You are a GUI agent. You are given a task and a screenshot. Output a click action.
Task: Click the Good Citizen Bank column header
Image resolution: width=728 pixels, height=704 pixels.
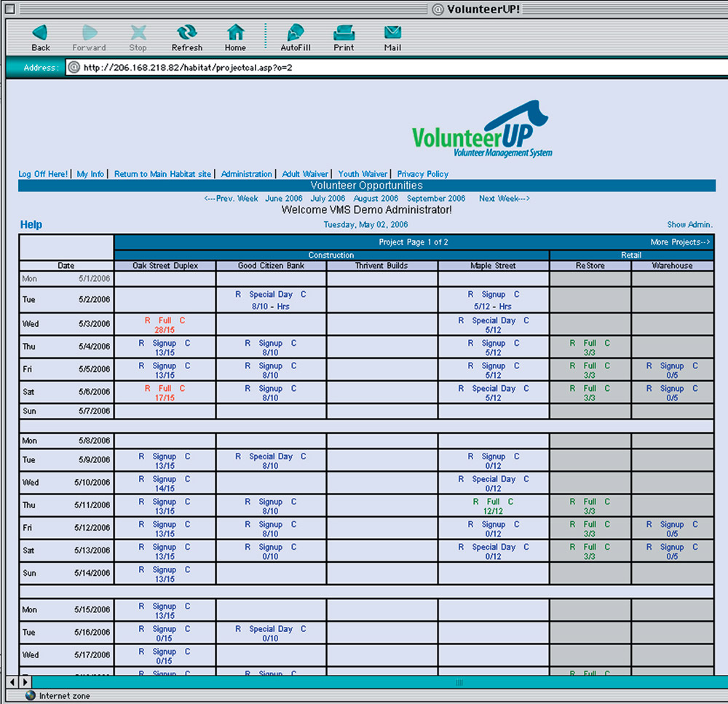(271, 266)
